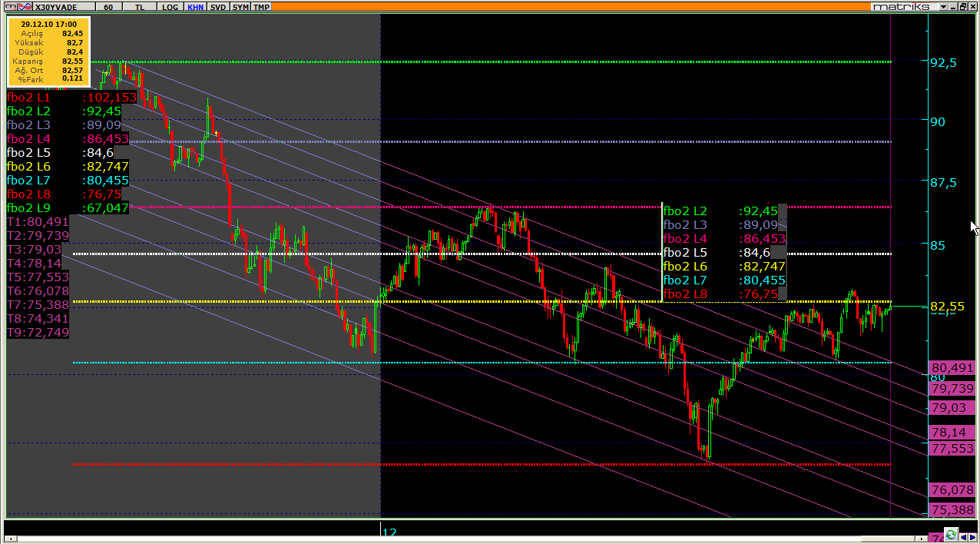The width and height of the screenshot is (980, 544).
Task: Click the yellow OHLC data info box
Action: [x=49, y=51]
